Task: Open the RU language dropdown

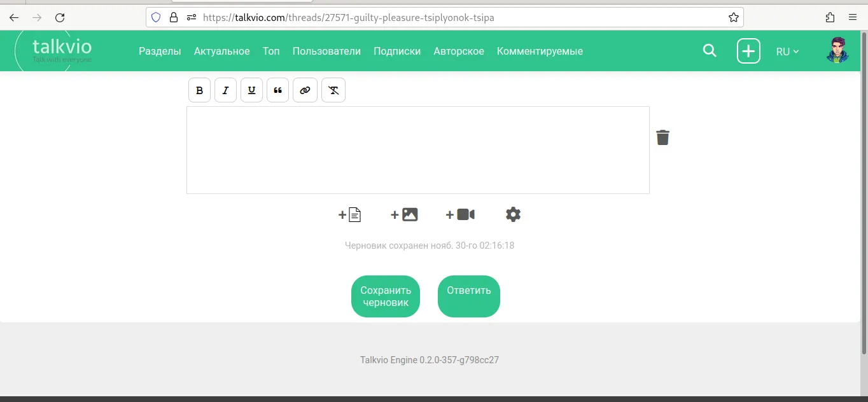Action: (787, 52)
